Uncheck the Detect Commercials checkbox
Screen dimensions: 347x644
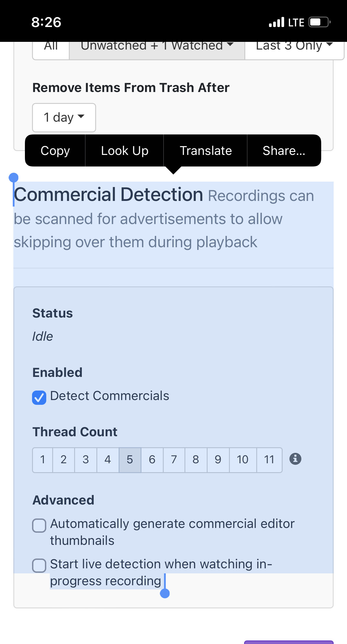click(x=39, y=397)
